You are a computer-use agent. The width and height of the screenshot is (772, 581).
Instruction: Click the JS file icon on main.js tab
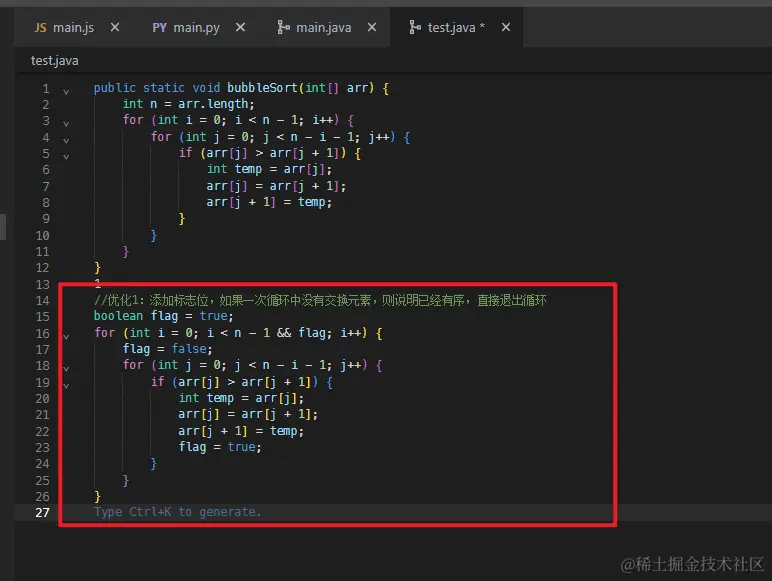[40, 28]
